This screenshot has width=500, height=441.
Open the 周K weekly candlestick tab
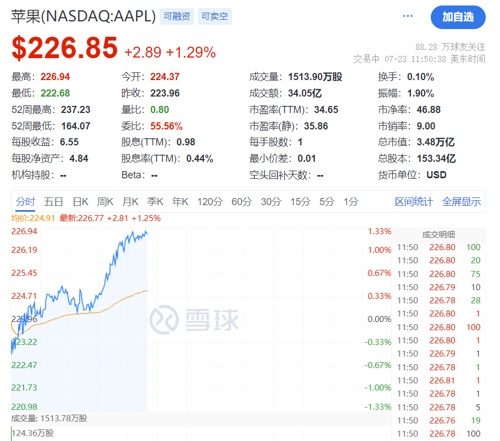click(105, 202)
